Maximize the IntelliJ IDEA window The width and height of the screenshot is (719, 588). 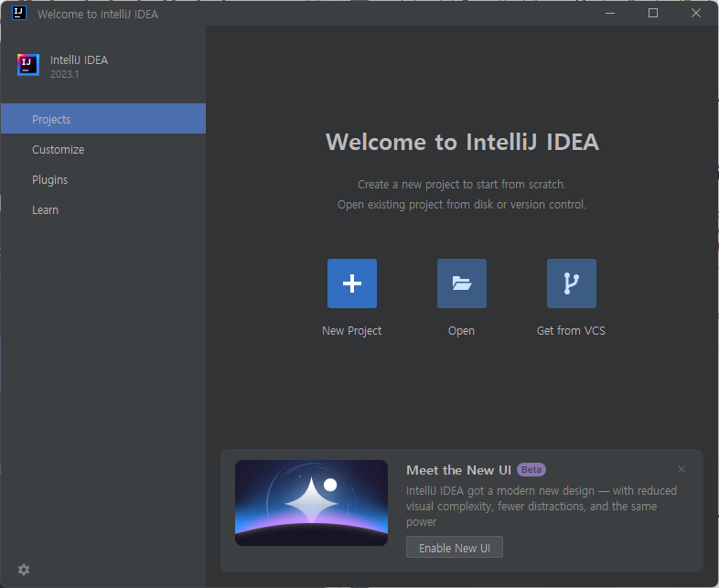pos(653,14)
